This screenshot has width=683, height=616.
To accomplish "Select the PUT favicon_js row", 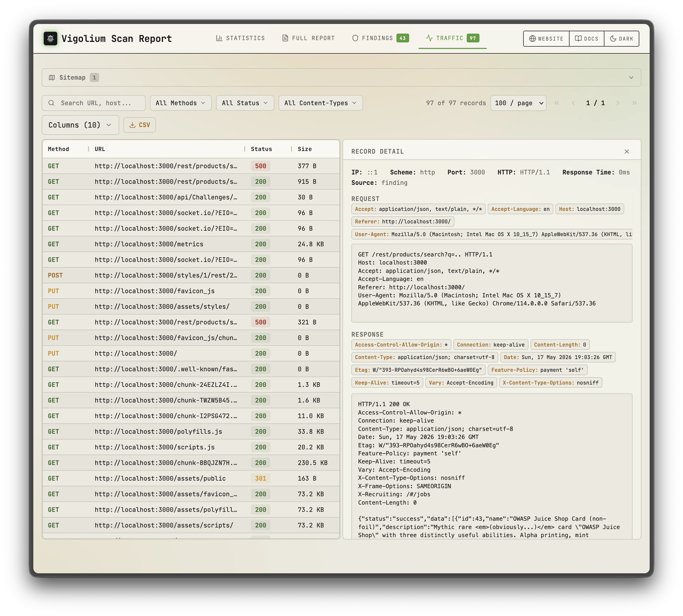I will [x=191, y=291].
